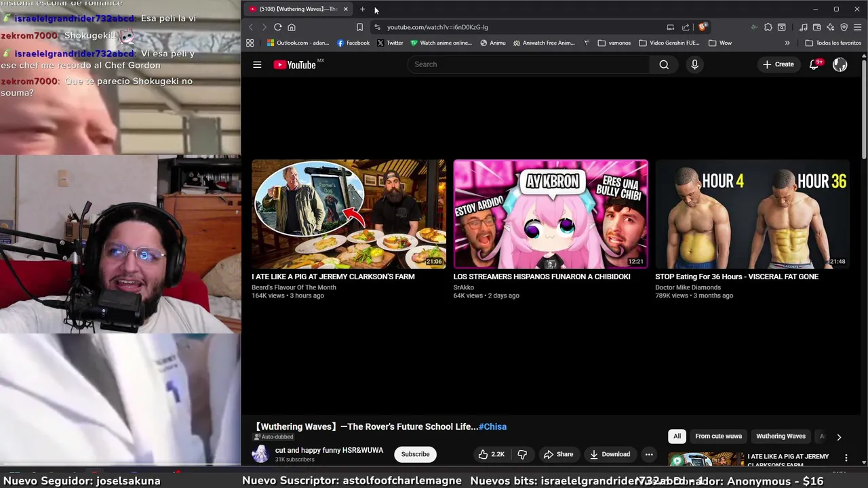Open I ATE LIKE A PIG title
868x488 pixels.
click(x=333, y=277)
